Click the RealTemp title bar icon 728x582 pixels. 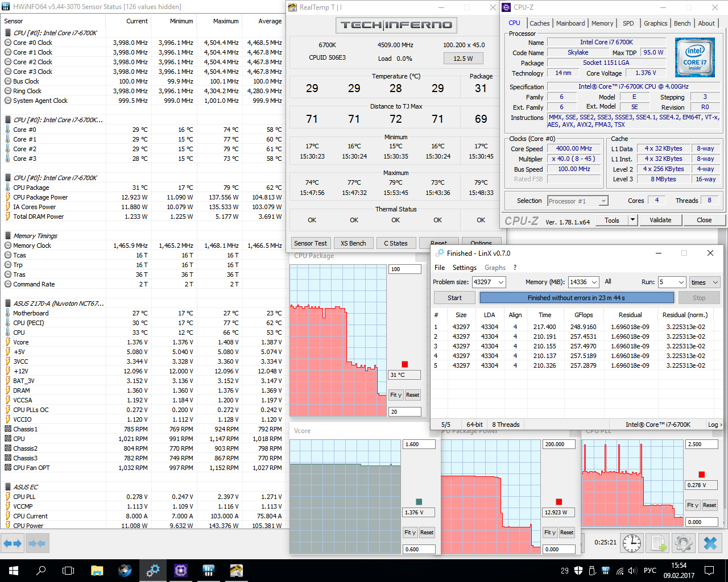tap(292, 7)
